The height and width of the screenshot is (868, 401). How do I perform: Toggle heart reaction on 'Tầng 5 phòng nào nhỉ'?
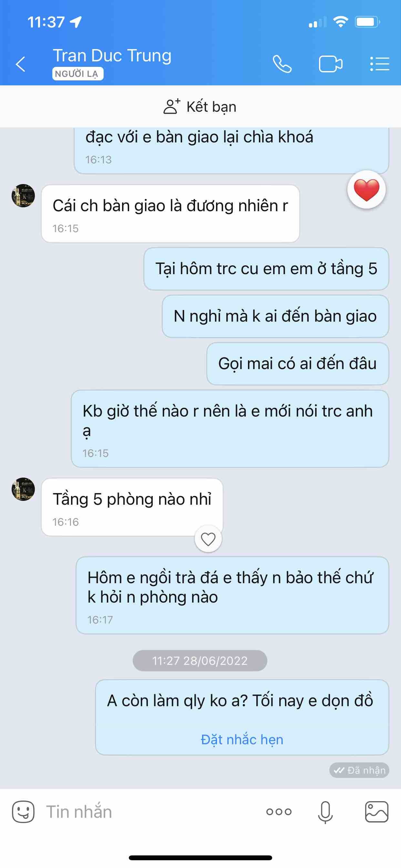pos(208,539)
